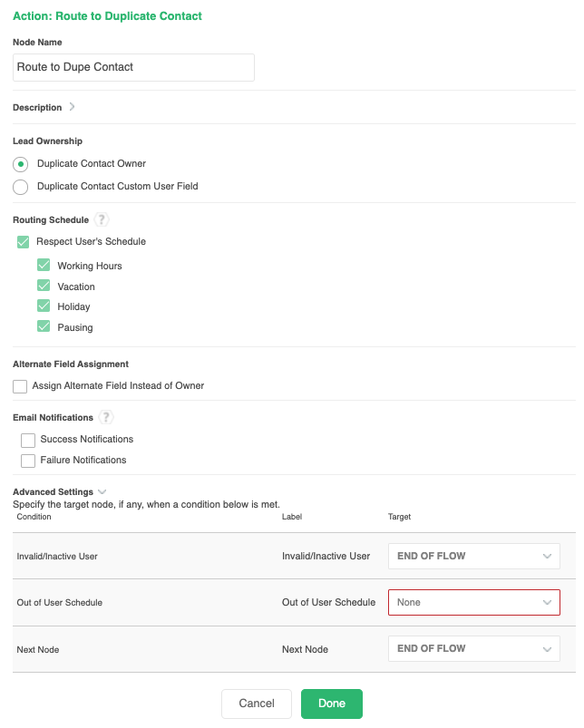The image size is (584, 728).
Task: Toggle the Working Hours checkbox
Action: (x=44, y=266)
